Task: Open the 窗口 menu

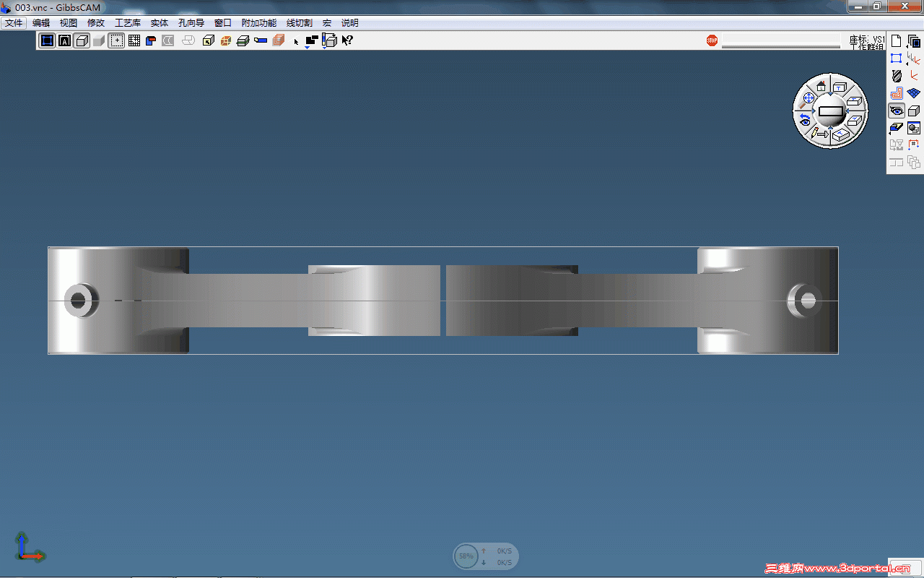Action: [x=223, y=23]
